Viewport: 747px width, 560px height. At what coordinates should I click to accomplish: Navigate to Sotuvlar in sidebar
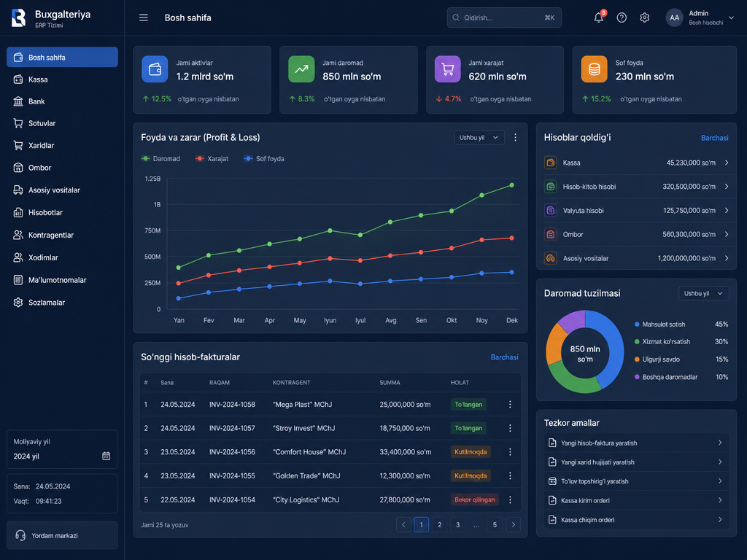[x=63, y=123]
